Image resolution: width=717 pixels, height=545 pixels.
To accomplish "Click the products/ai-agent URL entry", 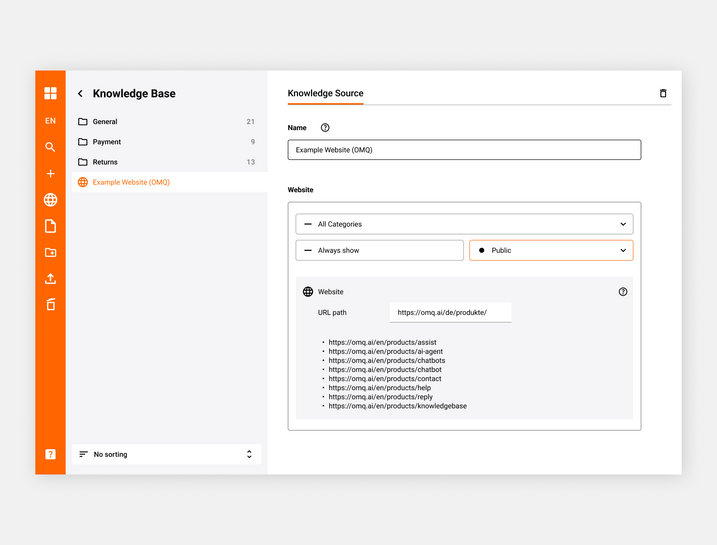I will click(385, 351).
